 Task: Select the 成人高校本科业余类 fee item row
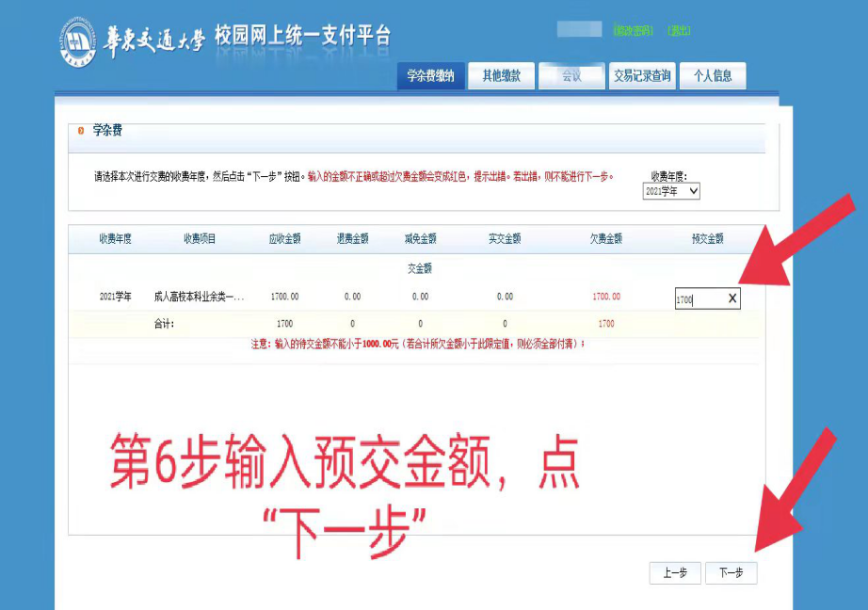[200, 297]
